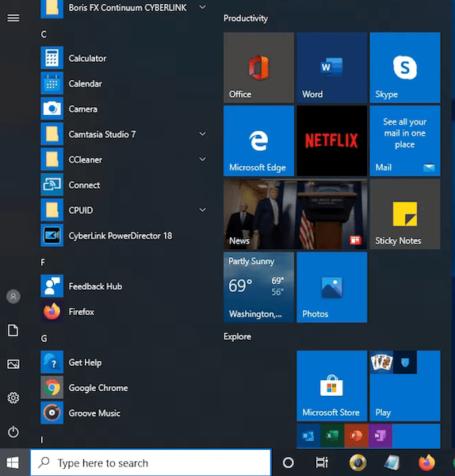Open OneNote in the Office tile group

coord(380,436)
